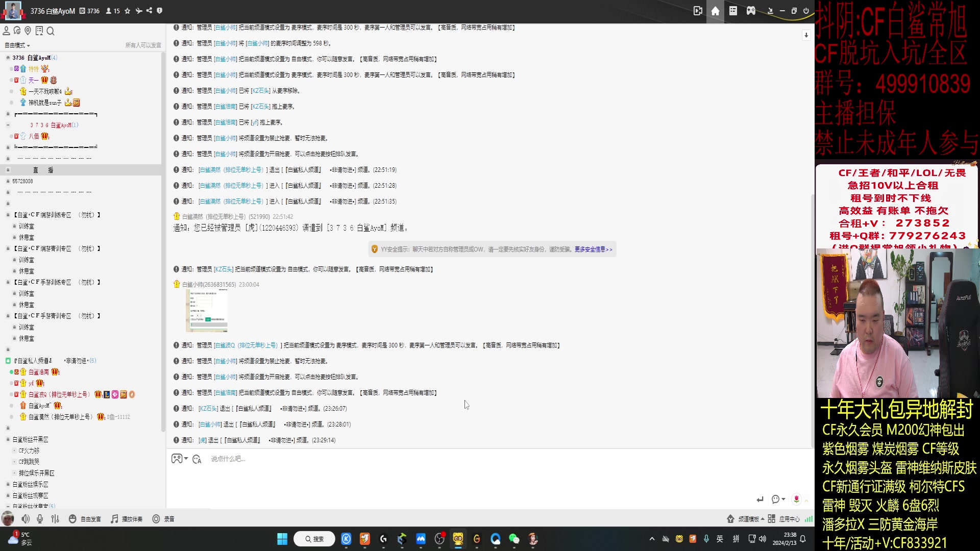980x551 pixels.
Task: Select the channel row 55728008
Action: 22,181
